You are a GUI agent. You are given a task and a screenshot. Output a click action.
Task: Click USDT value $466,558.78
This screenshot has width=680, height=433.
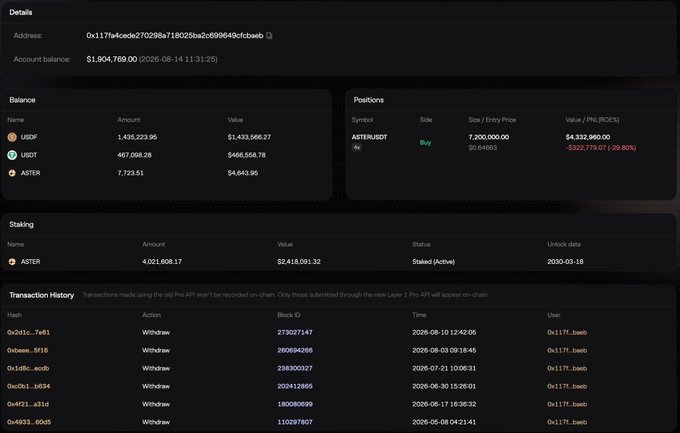click(246, 155)
